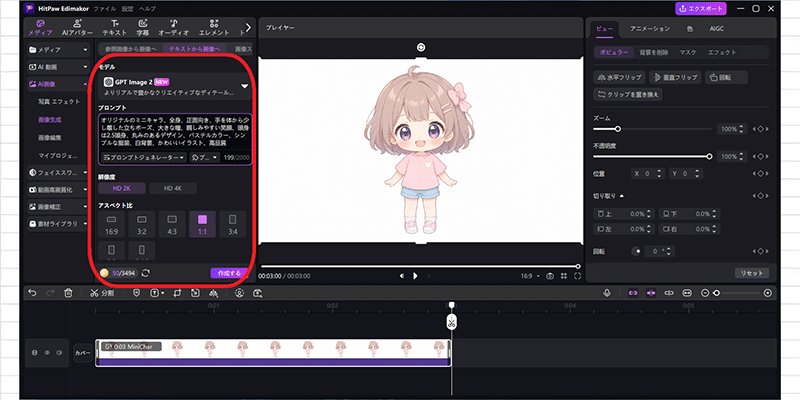The width and height of the screenshot is (800, 400).
Task: Click クリップを置き換え button
Action: tap(628, 94)
